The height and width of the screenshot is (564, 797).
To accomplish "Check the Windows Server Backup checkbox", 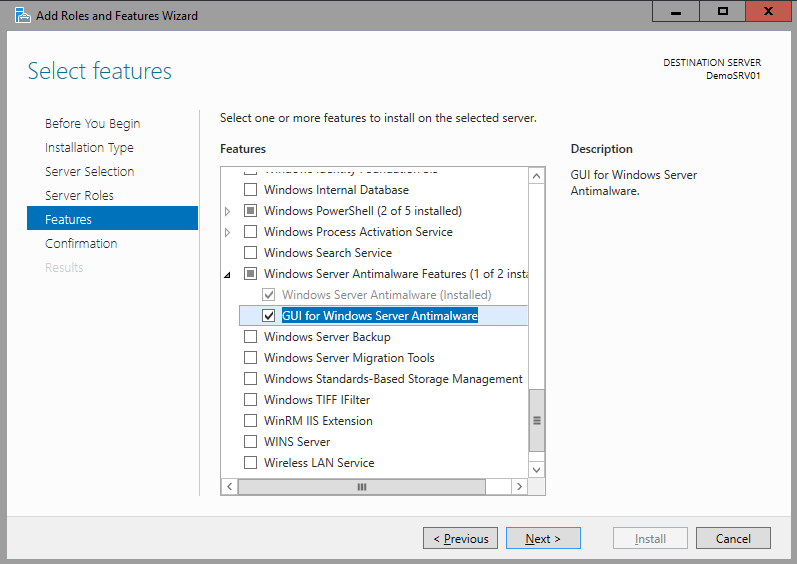I will pyautogui.click(x=251, y=336).
